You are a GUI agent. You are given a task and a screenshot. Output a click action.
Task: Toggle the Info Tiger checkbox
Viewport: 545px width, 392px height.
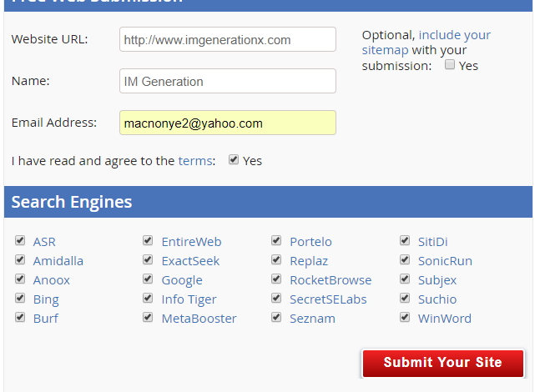click(148, 299)
